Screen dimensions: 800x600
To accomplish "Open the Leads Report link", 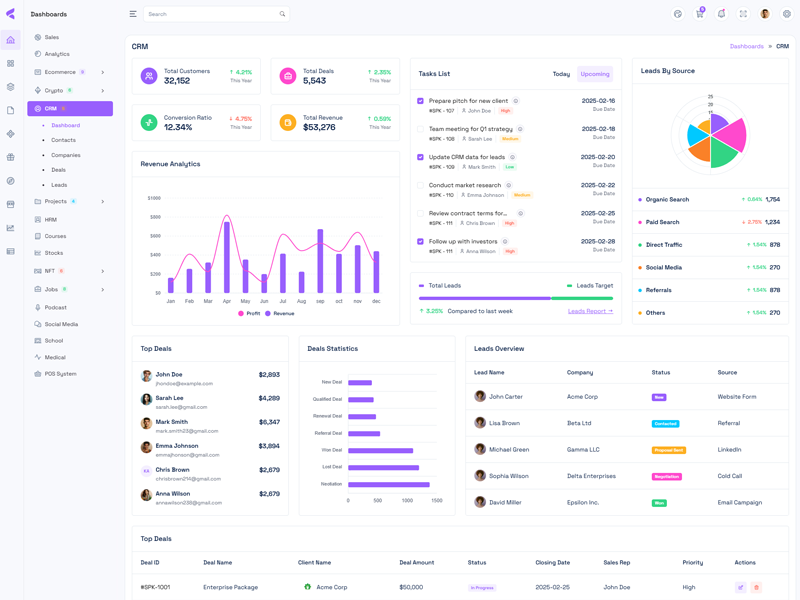I will (x=590, y=311).
